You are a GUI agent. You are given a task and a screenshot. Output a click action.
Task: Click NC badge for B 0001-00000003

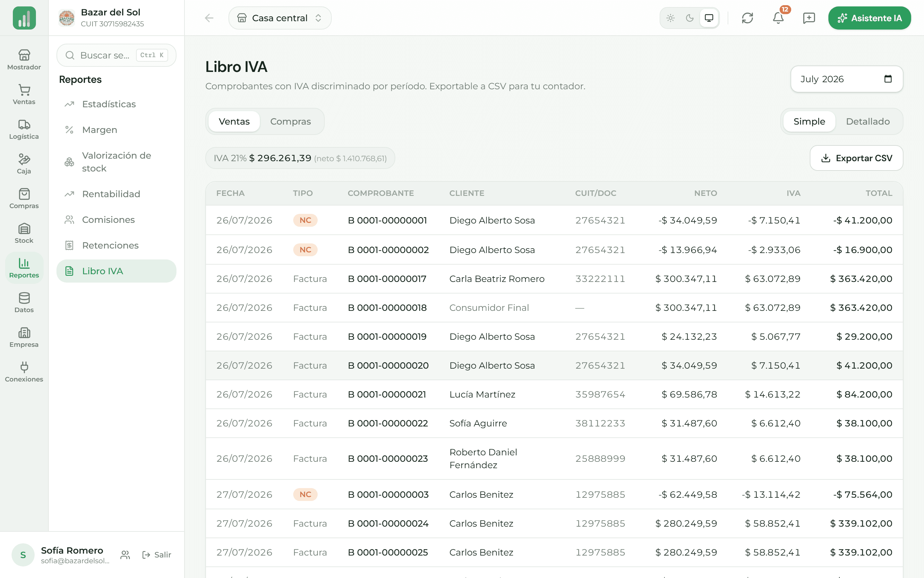[305, 494]
